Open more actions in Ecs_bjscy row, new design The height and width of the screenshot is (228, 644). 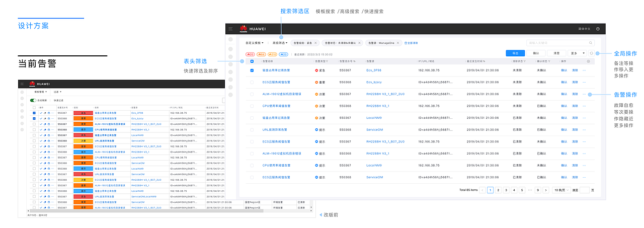coord(584,82)
